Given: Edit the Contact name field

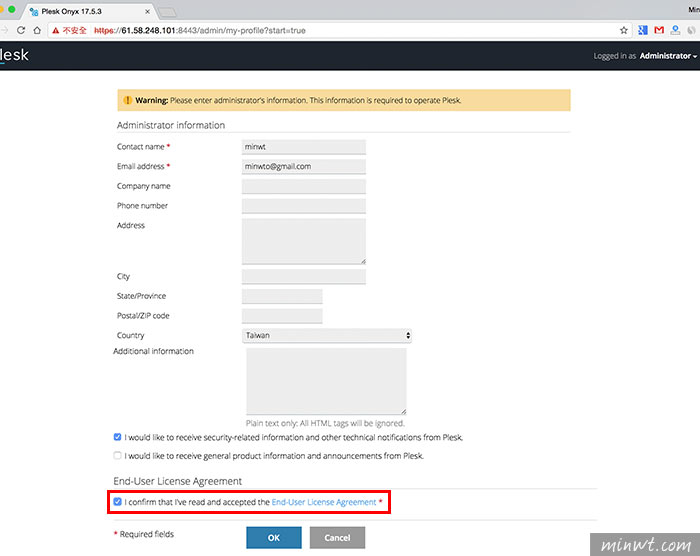Looking at the screenshot, I should pos(304,147).
